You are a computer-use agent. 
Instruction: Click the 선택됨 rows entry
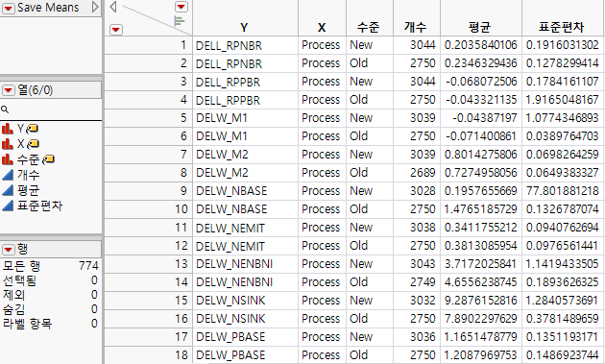[50, 280]
